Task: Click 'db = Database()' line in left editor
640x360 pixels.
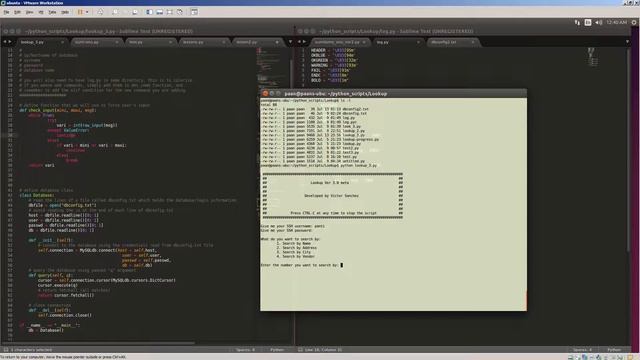Action: (x=46, y=330)
